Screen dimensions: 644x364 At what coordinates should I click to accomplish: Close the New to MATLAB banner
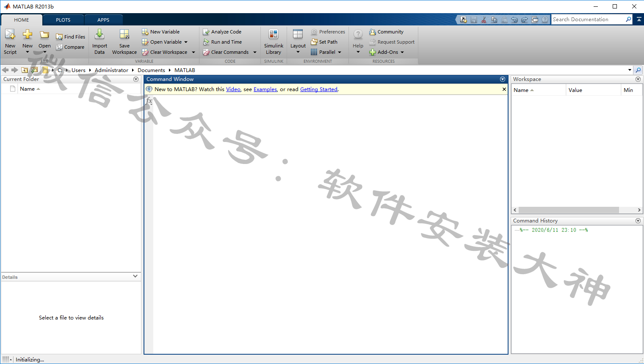[504, 89]
